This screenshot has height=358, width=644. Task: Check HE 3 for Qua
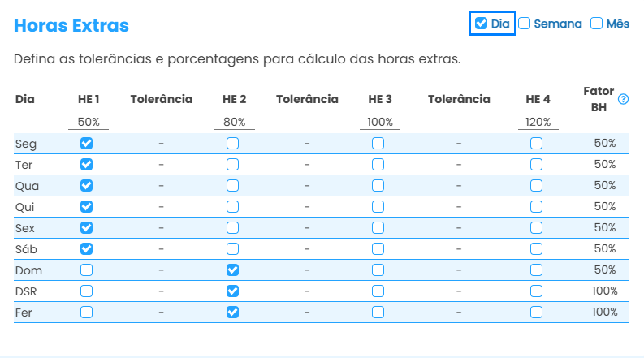[378, 186]
